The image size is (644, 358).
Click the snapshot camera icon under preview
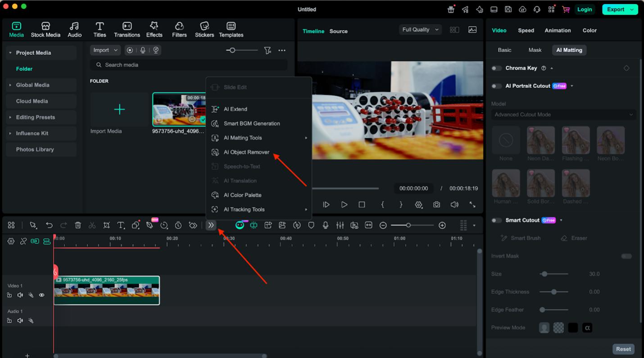tap(436, 204)
